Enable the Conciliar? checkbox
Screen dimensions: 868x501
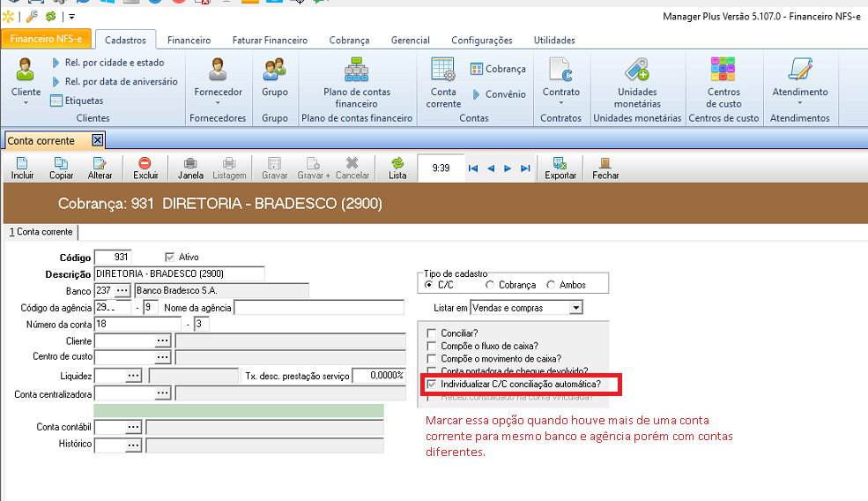pos(432,333)
